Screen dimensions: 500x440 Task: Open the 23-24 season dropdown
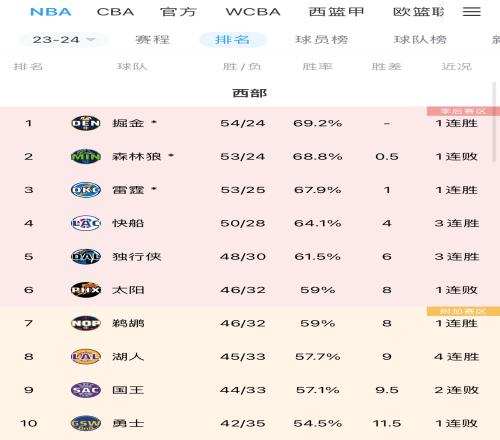pyautogui.click(x=63, y=40)
